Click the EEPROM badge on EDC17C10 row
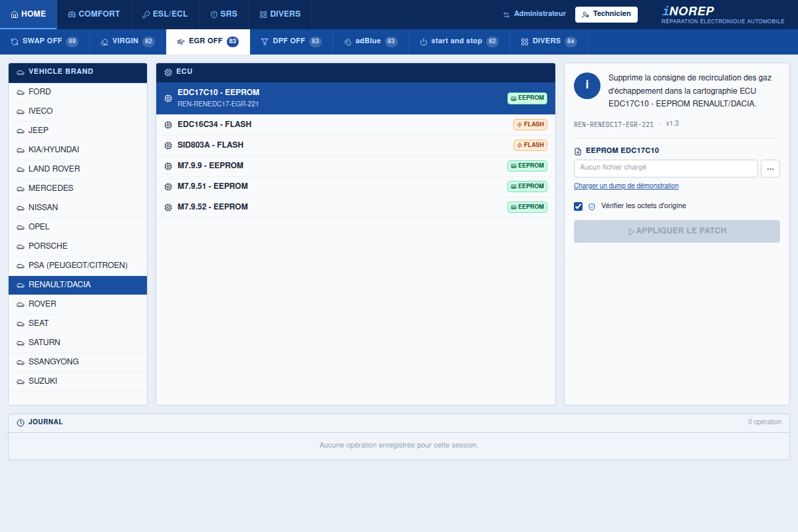 tap(527, 98)
